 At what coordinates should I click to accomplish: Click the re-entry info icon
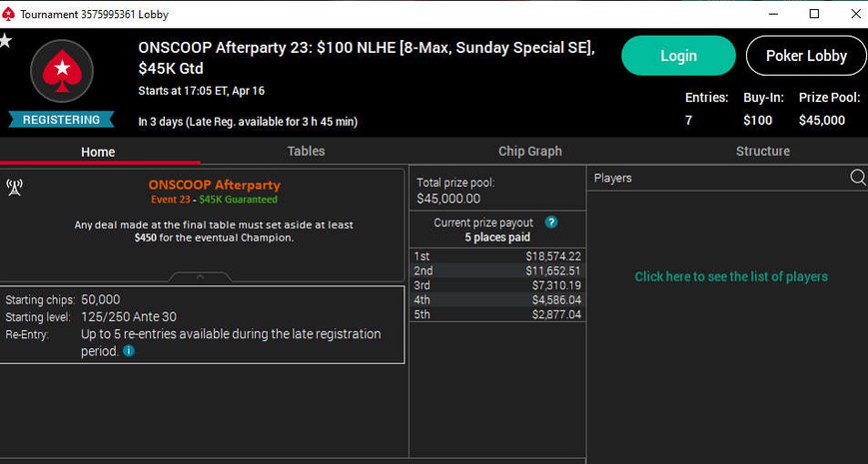pos(129,351)
